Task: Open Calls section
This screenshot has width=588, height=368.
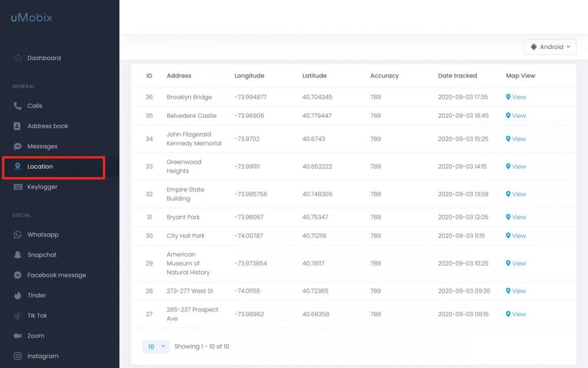Action: [x=35, y=106]
